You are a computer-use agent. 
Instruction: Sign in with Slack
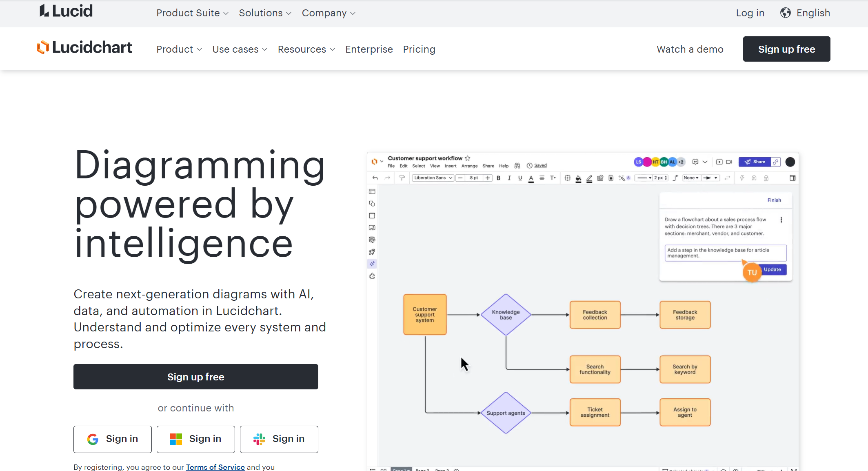279,439
